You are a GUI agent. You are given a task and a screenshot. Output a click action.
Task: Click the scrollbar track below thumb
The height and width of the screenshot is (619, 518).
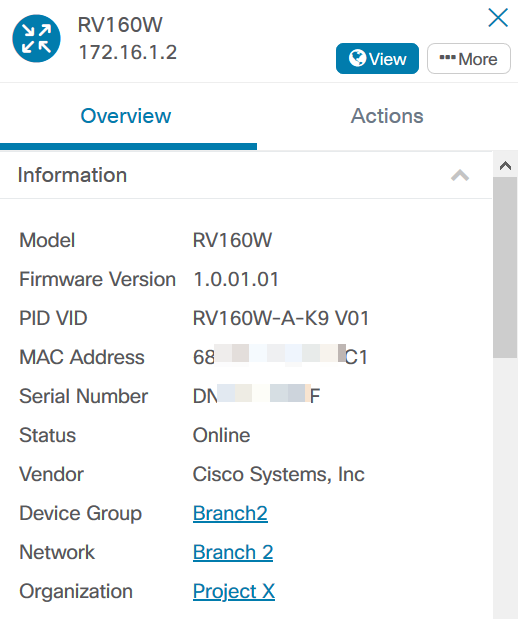(x=505, y=488)
